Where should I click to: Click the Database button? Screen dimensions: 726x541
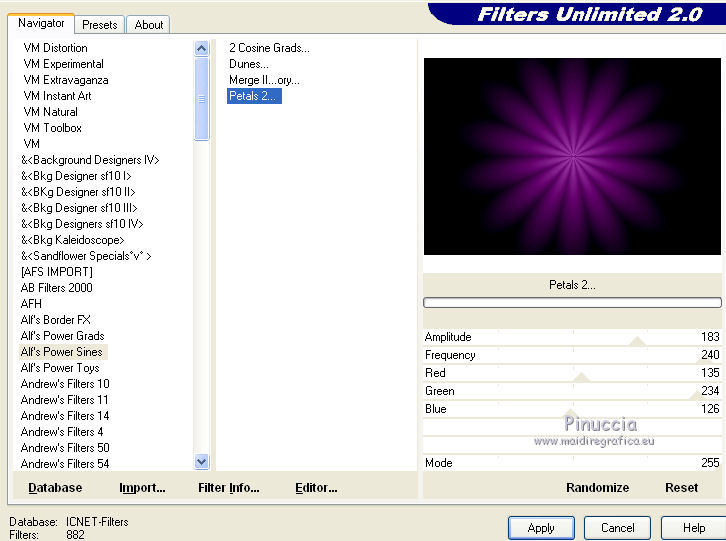click(55, 488)
